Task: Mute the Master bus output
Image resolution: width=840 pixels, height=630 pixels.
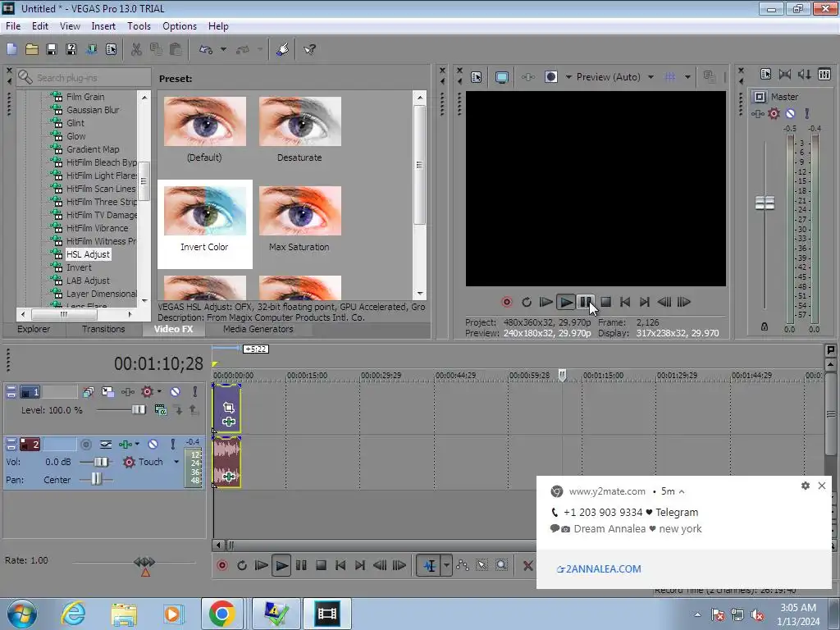Action: 790,113
